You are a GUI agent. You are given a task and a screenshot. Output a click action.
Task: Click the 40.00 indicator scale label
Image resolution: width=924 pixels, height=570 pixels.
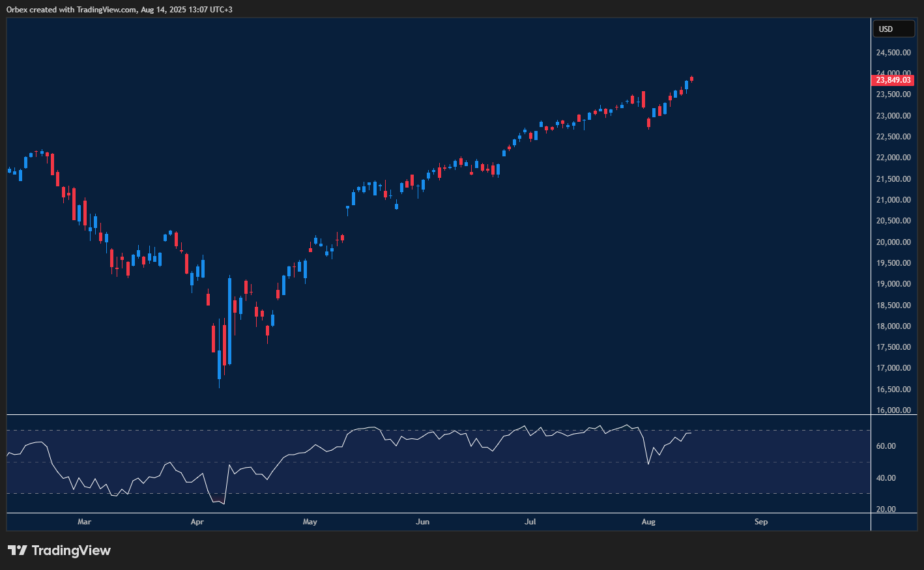(886, 478)
